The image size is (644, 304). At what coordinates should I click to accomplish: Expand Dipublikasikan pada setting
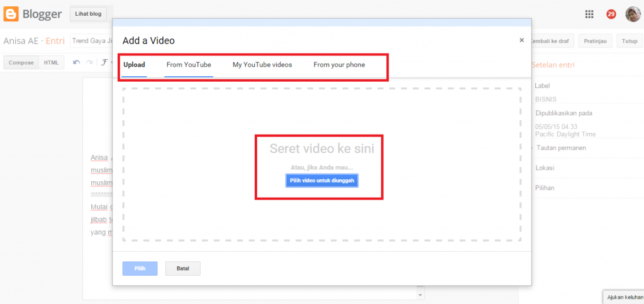pos(563,113)
